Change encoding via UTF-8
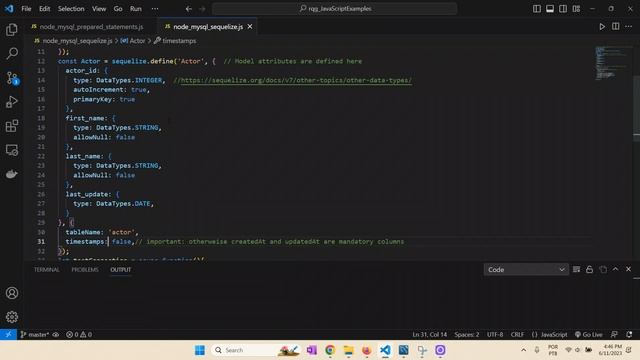The image size is (640, 360). pos(495,334)
